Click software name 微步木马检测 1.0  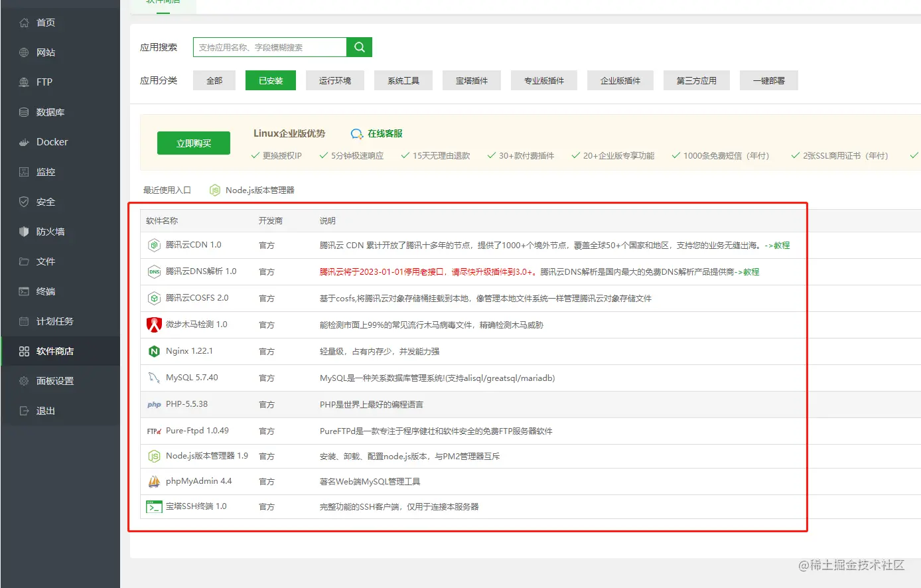click(196, 325)
